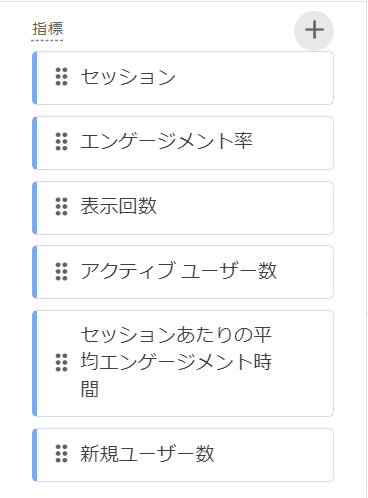Screen dimensions: 368x498
Task: Click empty area inside エンゲージメント率 chip
Action: pyautogui.click(x=292, y=143)
